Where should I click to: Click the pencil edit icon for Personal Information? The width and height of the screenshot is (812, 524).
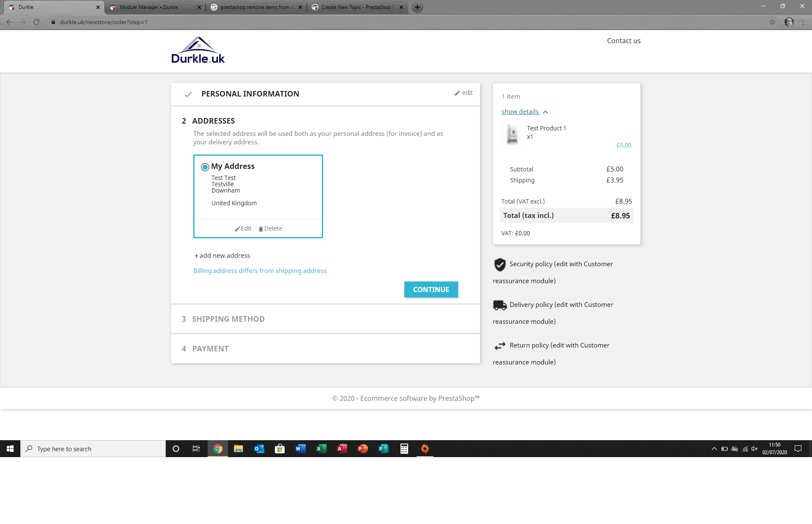457,93
